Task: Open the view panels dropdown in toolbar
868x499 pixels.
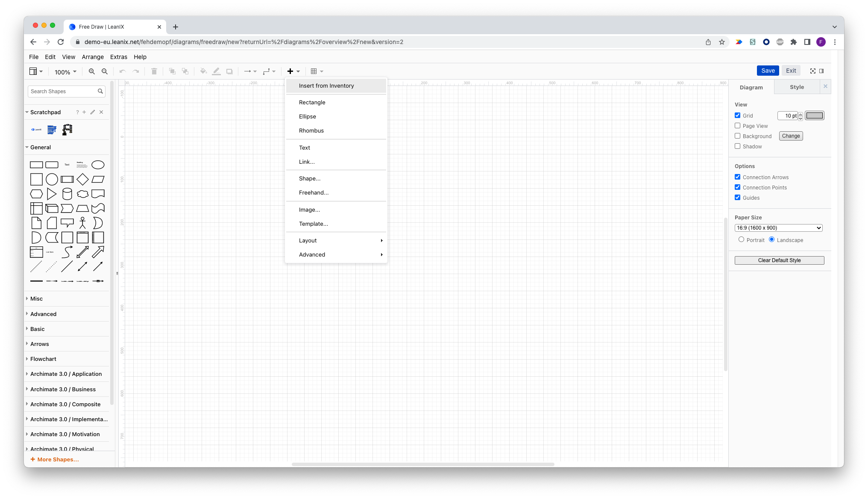Action: tap(36, 71)
